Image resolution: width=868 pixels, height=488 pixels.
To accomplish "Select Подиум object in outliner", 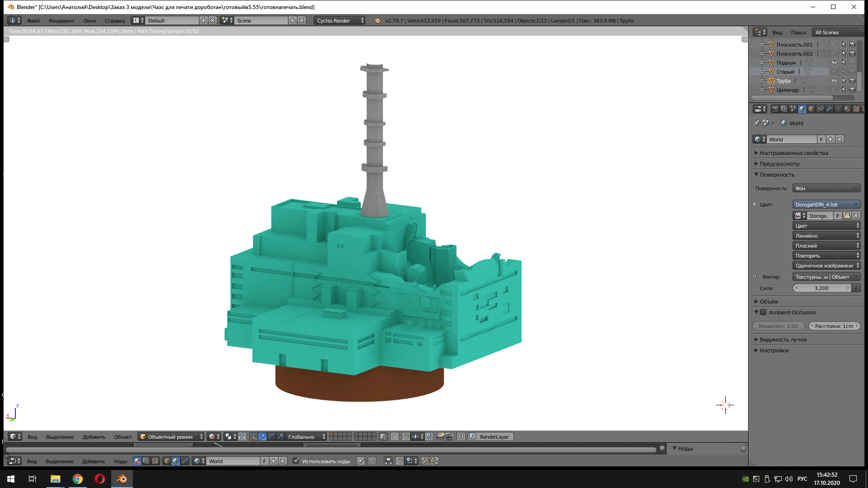I will 786,63.
